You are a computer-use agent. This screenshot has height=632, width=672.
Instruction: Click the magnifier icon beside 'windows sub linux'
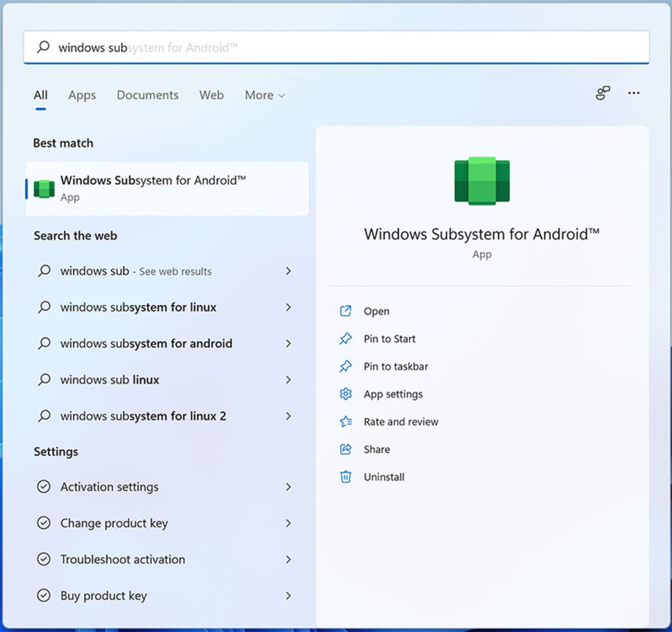44,380
